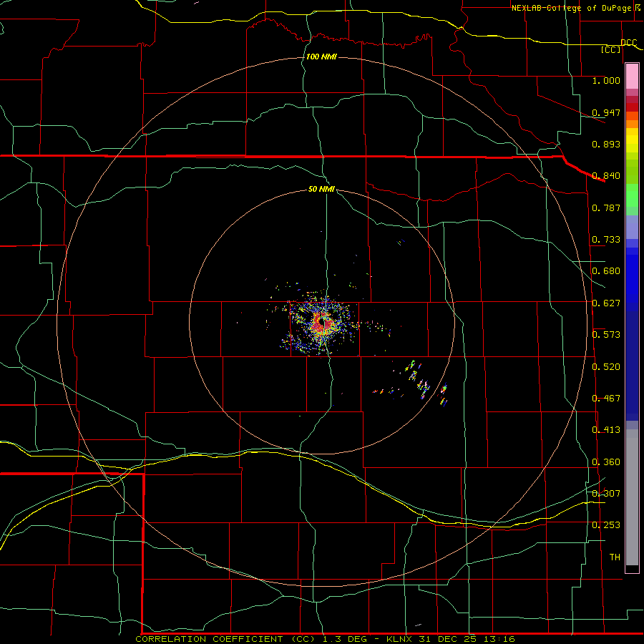This screenshot has height=644, width=644.
Task: Click the 0.840 value on color scale
Action: tap(606, 176)
